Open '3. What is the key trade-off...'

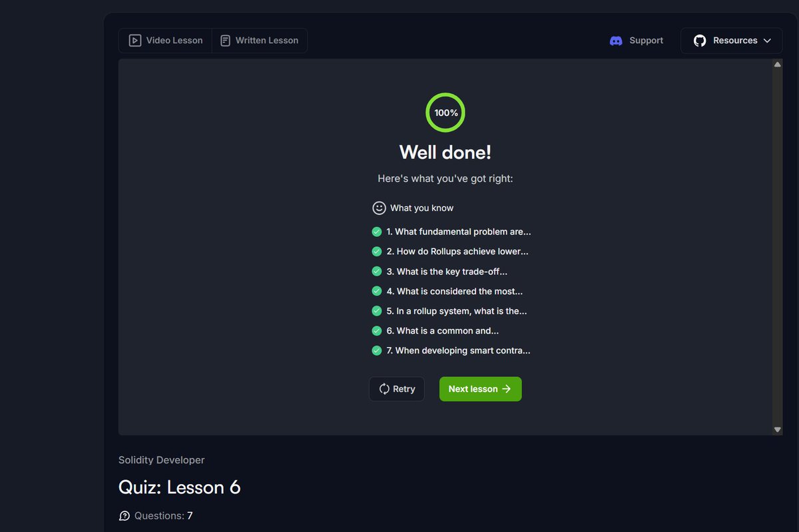click(447, 272)
